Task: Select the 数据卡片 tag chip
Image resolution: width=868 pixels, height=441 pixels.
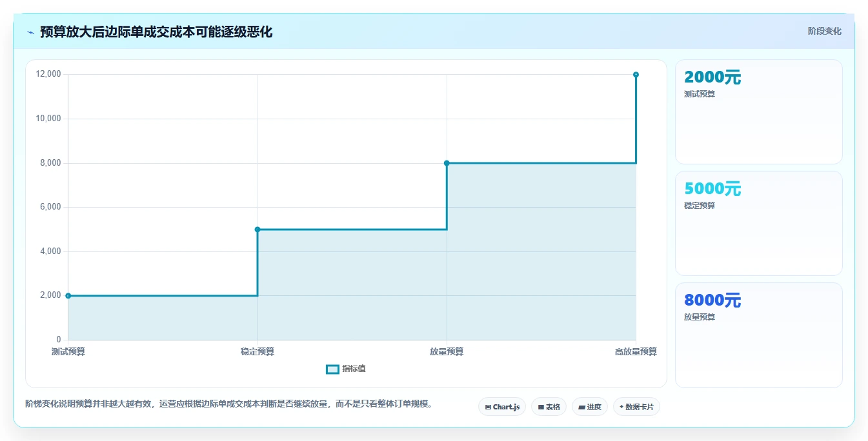Action: (x=636, y=407)
